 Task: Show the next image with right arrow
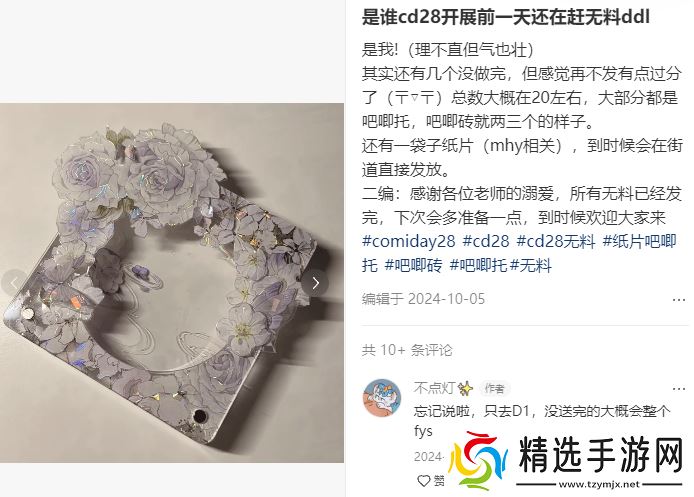pos(316,283)
